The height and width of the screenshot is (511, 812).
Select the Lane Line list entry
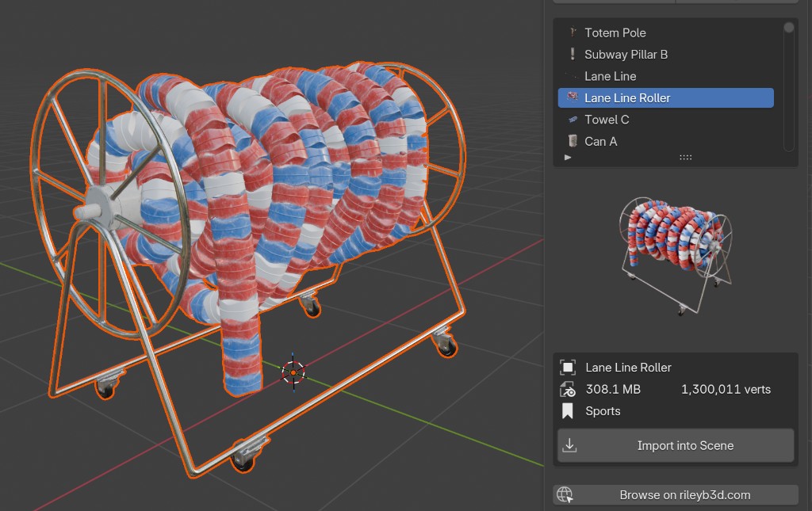point(665,76)
